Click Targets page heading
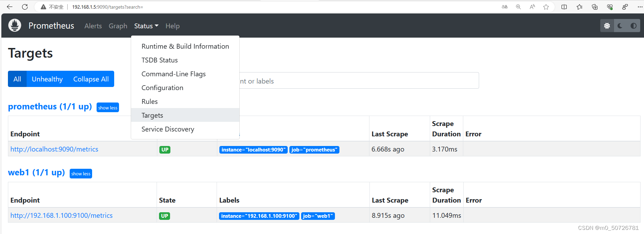The width and height of the screenshot is (644, 234). [x=30, y=53]
